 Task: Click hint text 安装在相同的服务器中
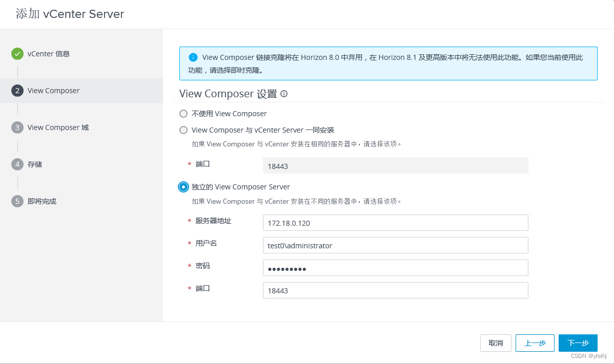point(296,144)
